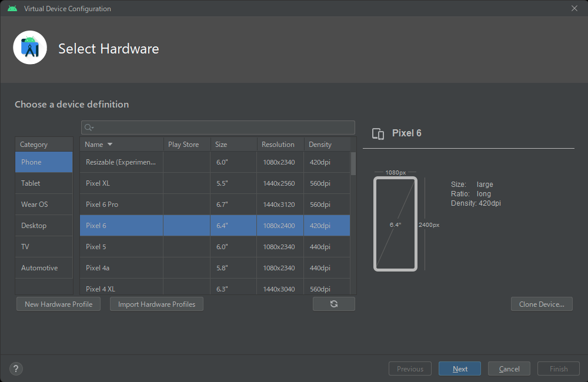The width and height of the screenshot is (588, 382).
Task: Click the Cancel button
Action: click(x=509, y=369)
